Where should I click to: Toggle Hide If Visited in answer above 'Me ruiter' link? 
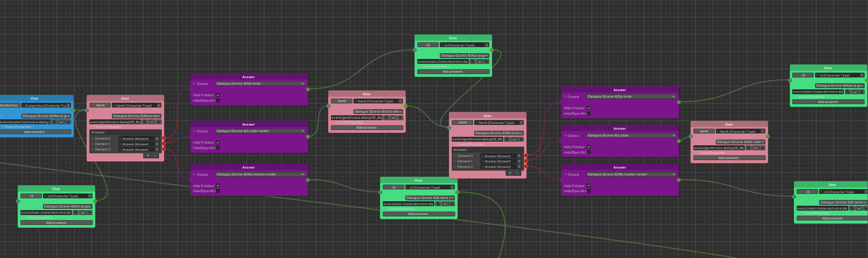(x=589, y=147)
